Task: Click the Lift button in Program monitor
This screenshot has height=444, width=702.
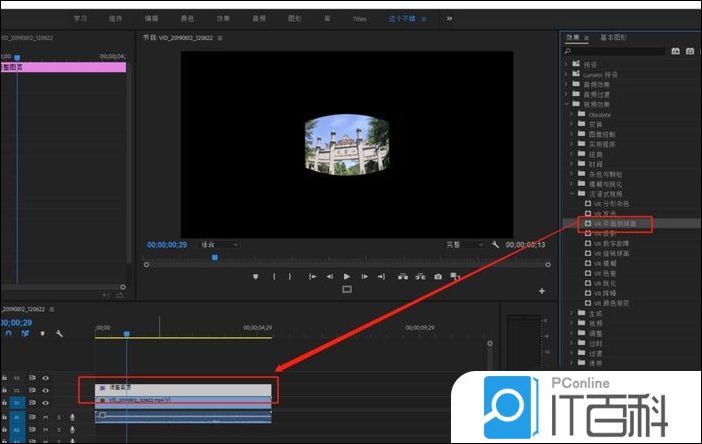Action: 402,276
